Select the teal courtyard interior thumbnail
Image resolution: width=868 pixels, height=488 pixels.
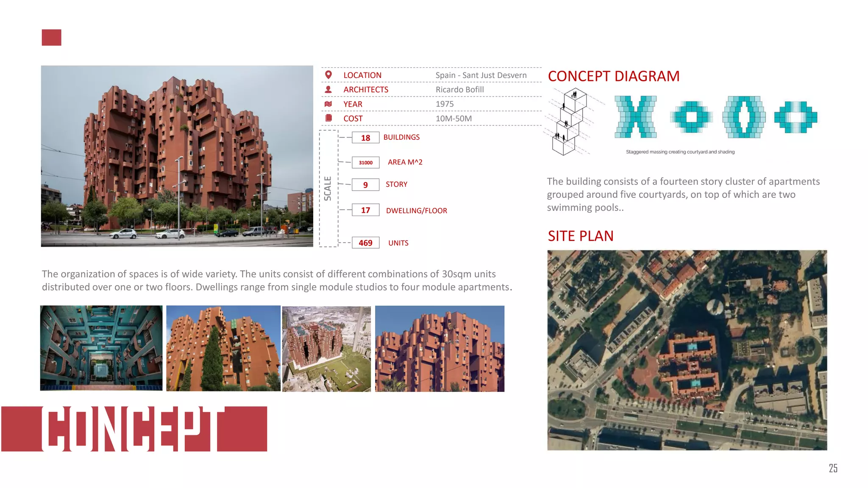(x=101, y=348)
